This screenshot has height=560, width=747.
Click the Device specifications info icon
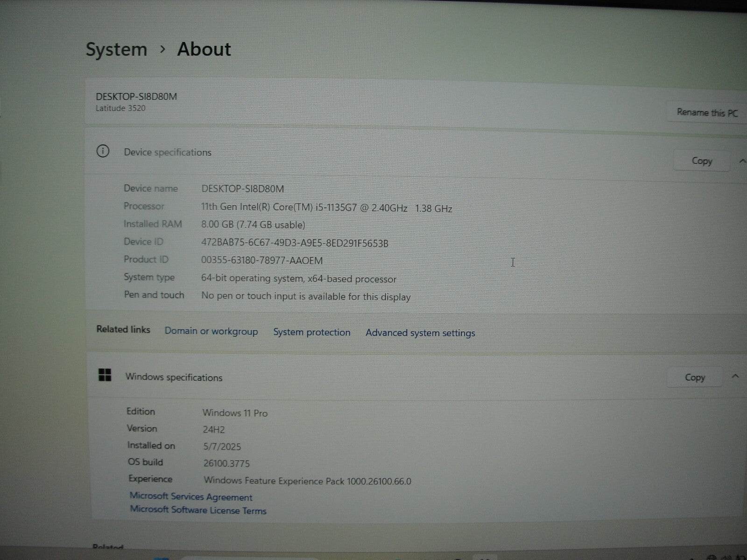pos(103,151)
